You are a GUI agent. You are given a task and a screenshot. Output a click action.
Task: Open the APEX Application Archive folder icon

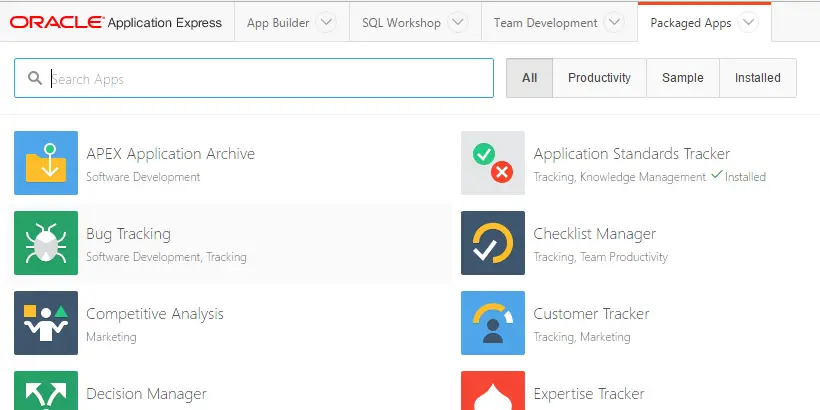tap(46, 163)
